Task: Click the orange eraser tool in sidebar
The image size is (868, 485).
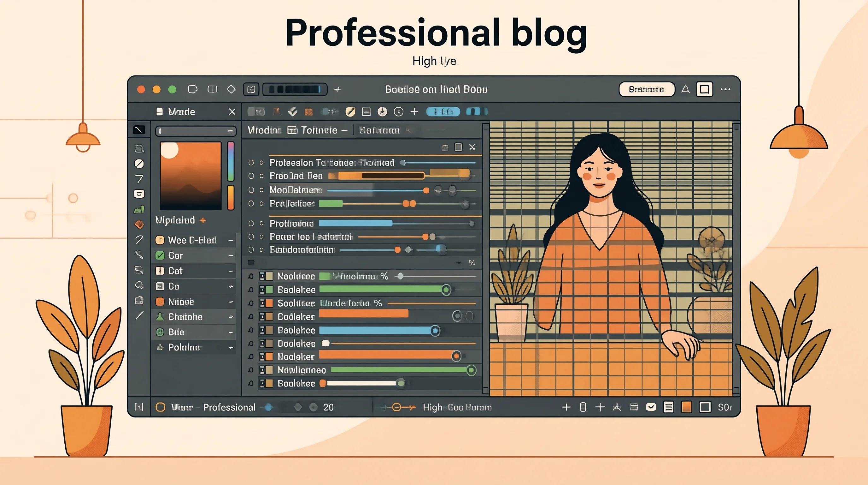Action: click(139, 224)
